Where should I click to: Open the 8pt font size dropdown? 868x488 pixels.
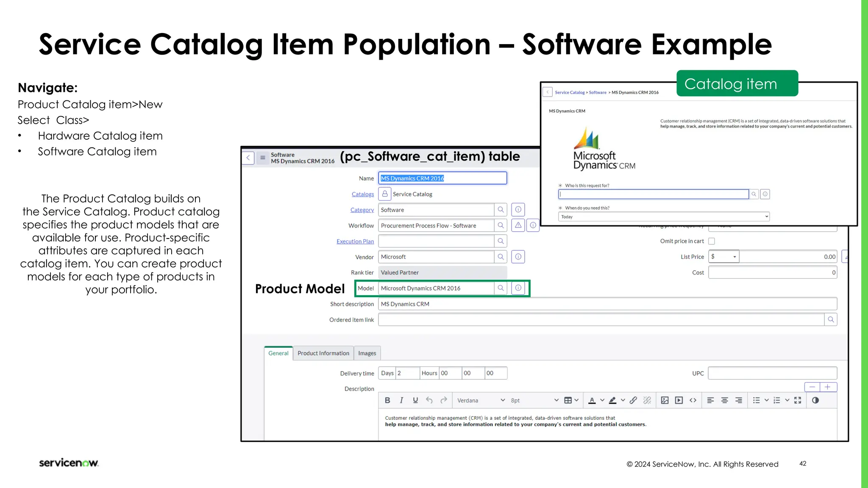click(x=535, y=400)
